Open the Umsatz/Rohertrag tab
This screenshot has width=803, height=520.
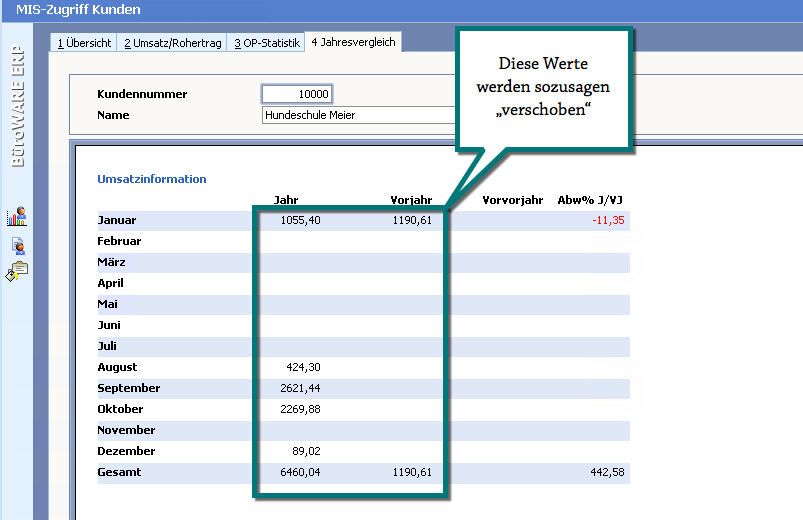point(173,43)
